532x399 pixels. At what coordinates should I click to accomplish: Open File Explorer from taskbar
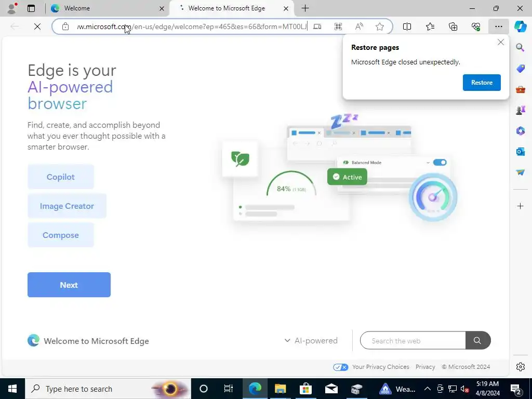pyautogui.click(x=280, y=389)
